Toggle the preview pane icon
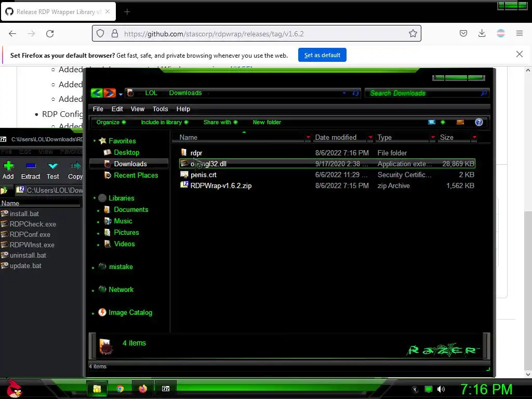The width and height of the screenshot is (532, 399). pyautogui.click(x=460, y=122)
